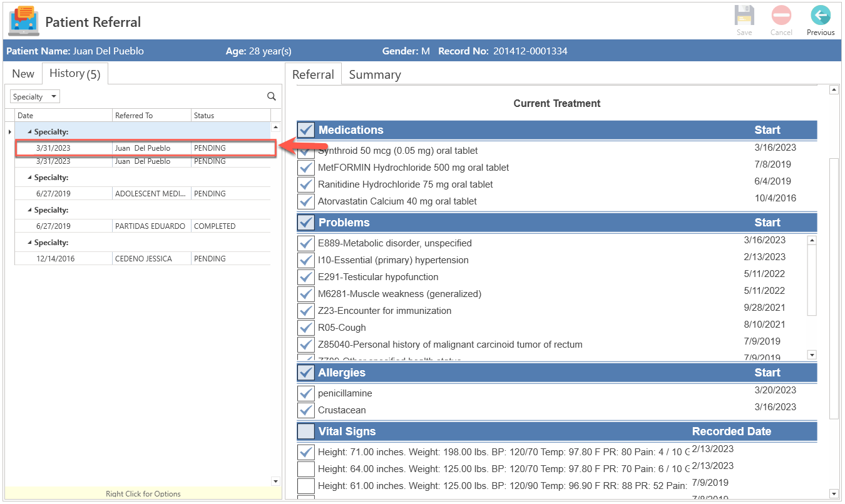Open the Summary tab

(375, 74)
